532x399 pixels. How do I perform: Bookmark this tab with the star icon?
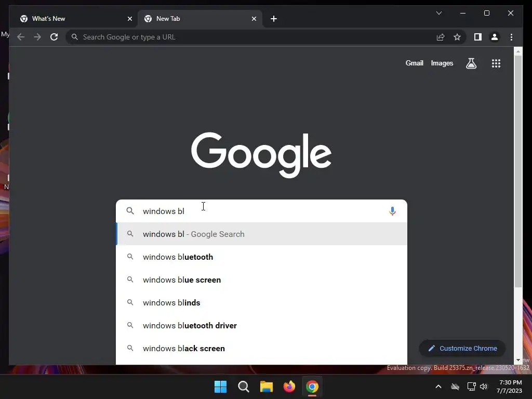pyautogui.click(x=457, y=37)
